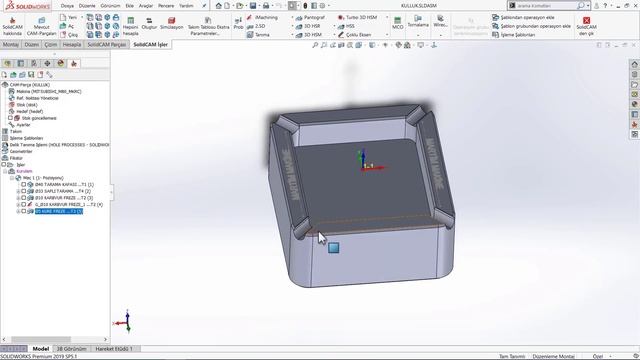
Task: Toggle checkbox for Ø10 KARBVUR FREZE T2 (3)
Action: coord(24,198)
